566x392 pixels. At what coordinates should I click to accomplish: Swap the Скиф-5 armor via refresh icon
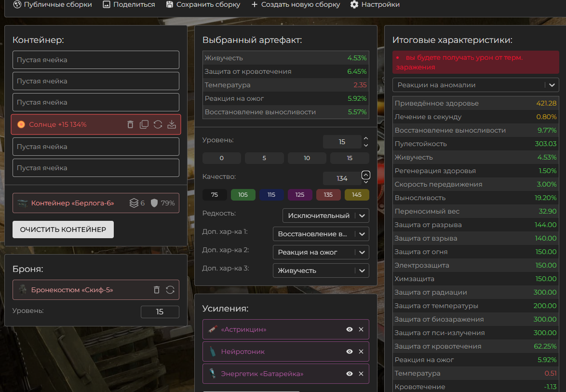[170, 290]
